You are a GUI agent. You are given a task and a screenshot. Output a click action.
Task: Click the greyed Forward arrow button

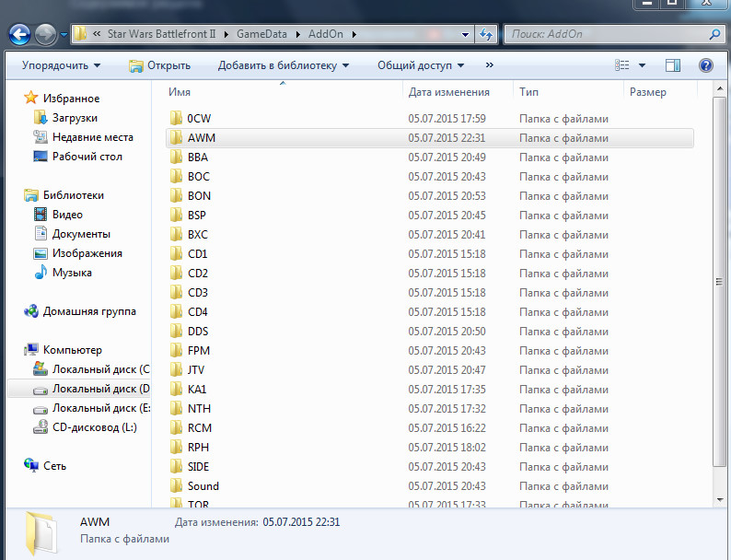click(46, 34)
